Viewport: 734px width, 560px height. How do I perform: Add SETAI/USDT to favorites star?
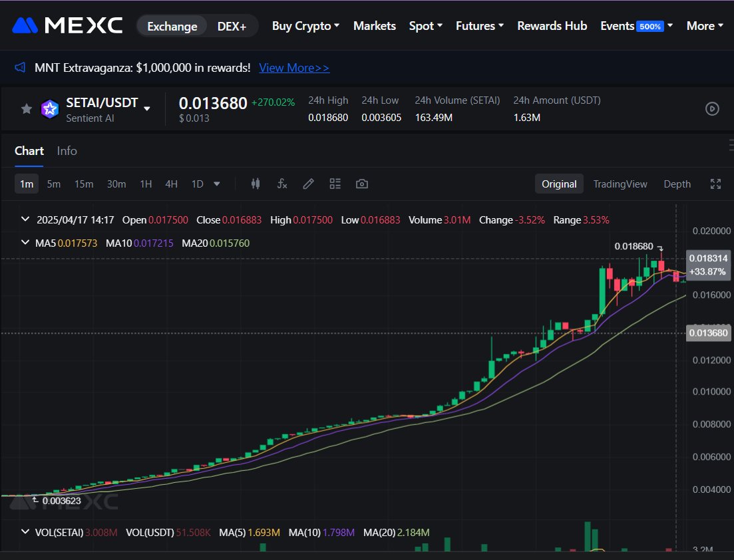[27, 109]
